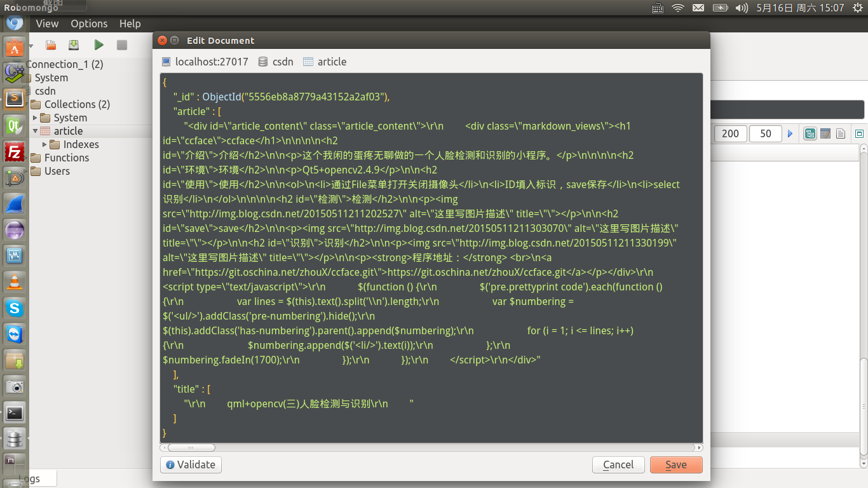Click Robomongo database icon in dock
Screen dimensions: 868x488
[x=14, y=438]
